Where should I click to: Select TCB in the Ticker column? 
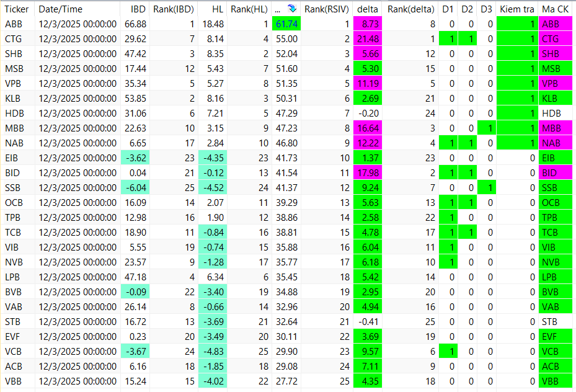point(13,232)
